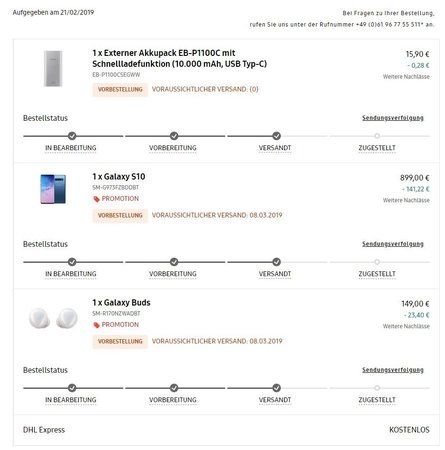Viewport: 445px width, 450px height.
Task: Click the Galaxy S10 'Vorbestellung' badge
Action: pyautogui.click(x=120, y=215)
